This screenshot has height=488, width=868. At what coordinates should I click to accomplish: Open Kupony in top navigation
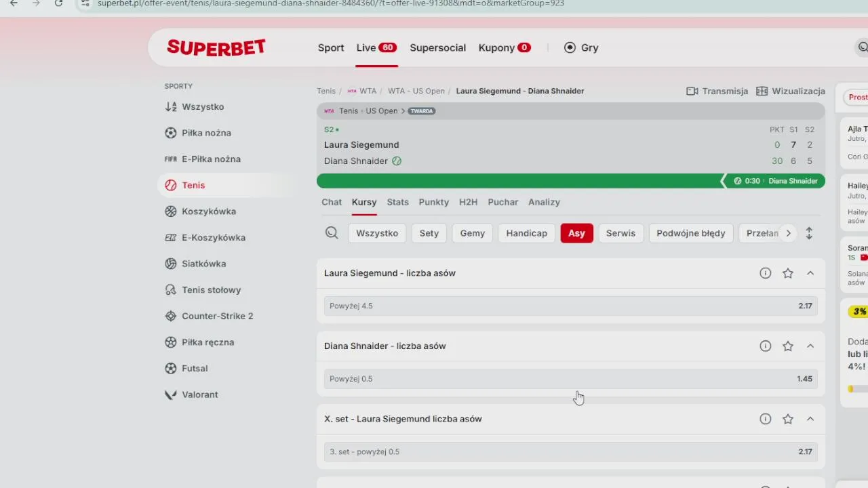505,47
